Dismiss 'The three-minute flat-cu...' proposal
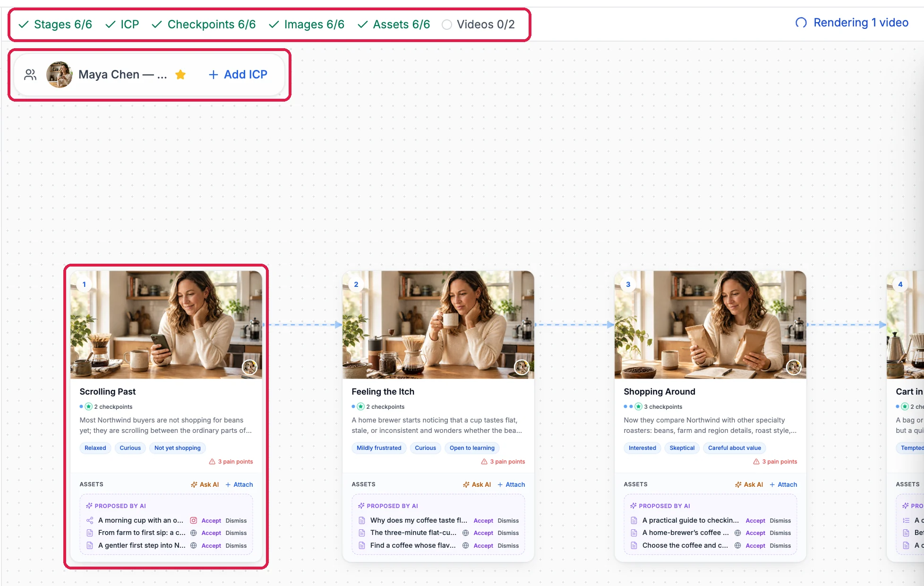 click(508, 533)
